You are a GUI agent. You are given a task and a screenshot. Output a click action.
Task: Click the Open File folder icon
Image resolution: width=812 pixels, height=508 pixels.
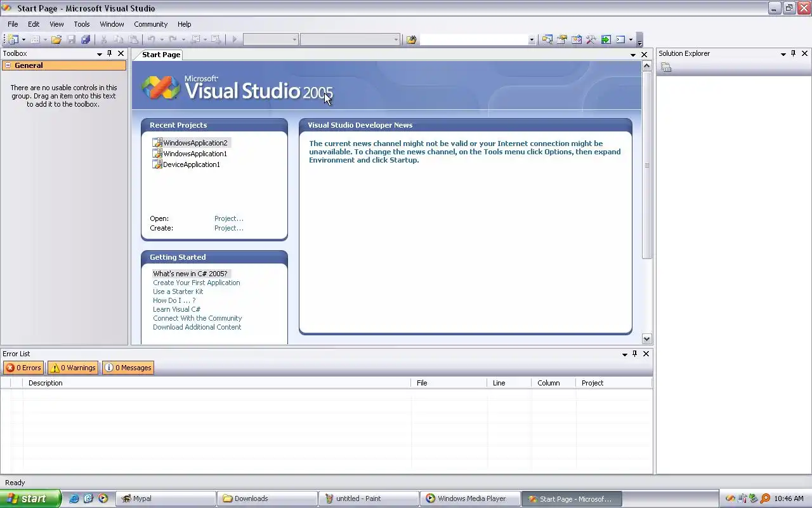[56, 39]
